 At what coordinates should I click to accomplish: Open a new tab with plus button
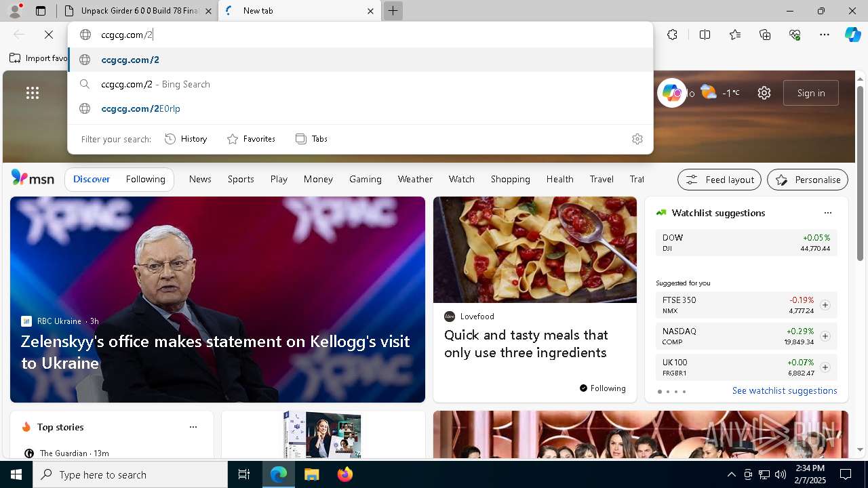pyautogui.click(x=393, y=11)
